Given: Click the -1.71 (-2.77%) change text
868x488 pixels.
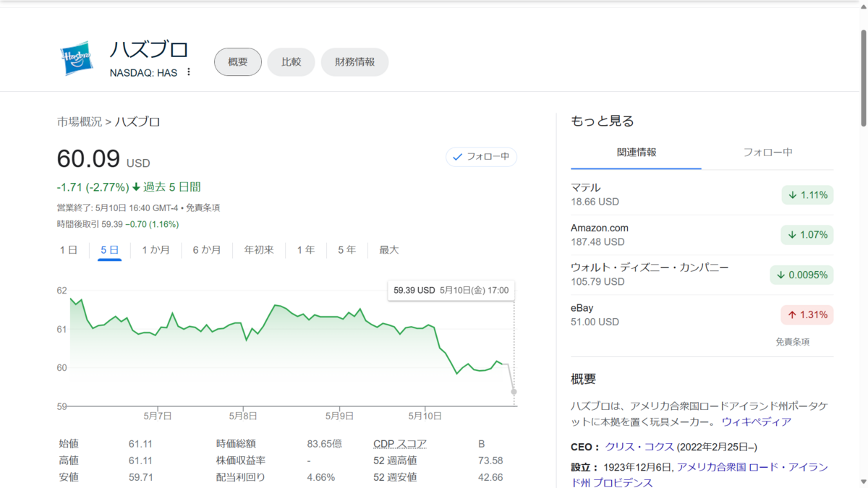Looking at the screenshot, I should pyautogui.click(x=93, y=187).
